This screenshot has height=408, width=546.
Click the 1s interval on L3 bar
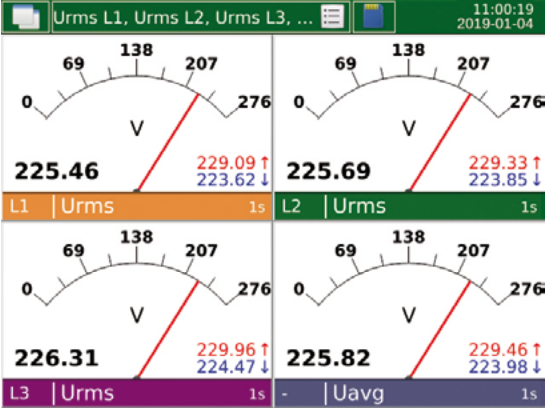pyautogui.click(x=257, y=394)
